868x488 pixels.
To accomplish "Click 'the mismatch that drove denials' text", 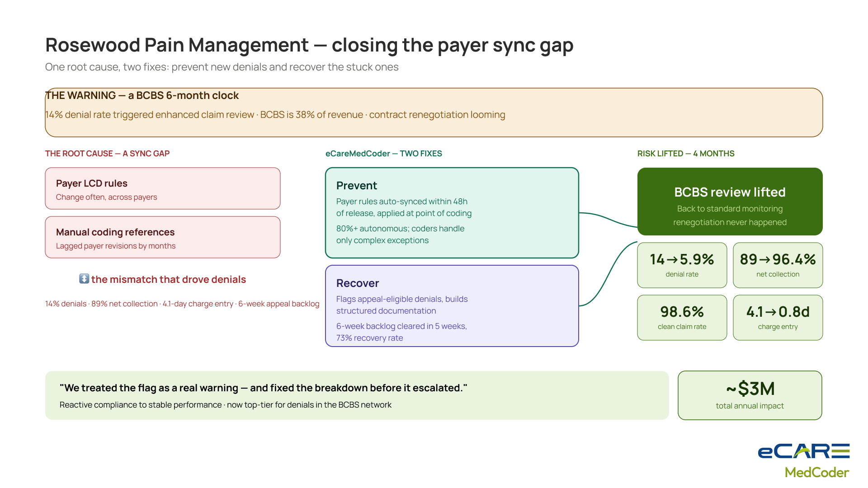I will (169, 279).
